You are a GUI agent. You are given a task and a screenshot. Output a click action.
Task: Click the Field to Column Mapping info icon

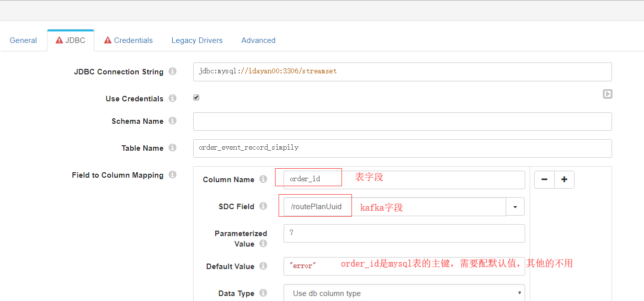172,175
